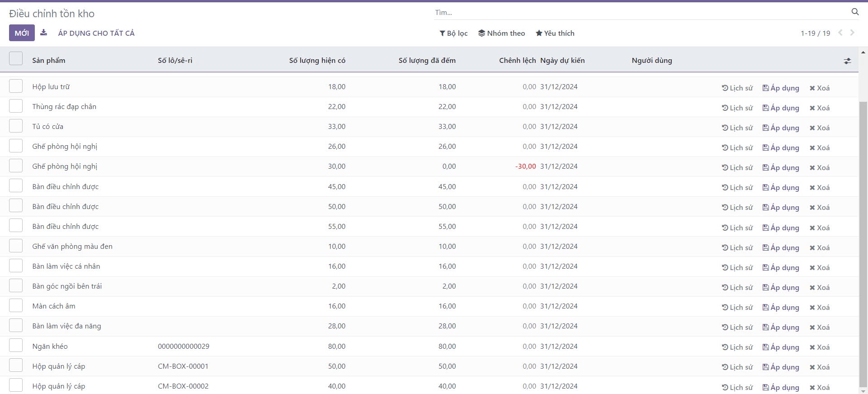Sort by Sản phẩm column header

tap(49, 61)
